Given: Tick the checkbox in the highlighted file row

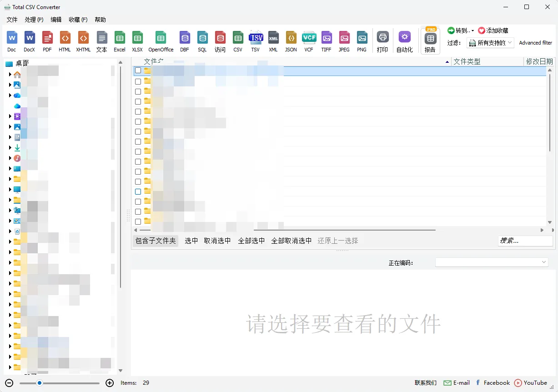Looking at the screenshot, I should [x=138, y=71].
